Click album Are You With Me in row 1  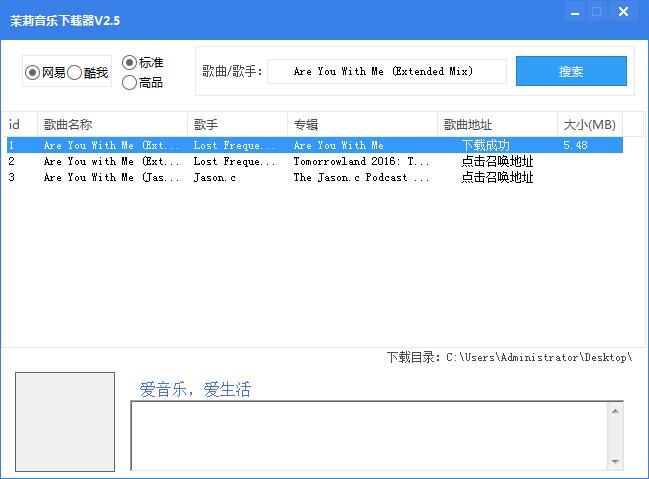click(x=339, y=145)
